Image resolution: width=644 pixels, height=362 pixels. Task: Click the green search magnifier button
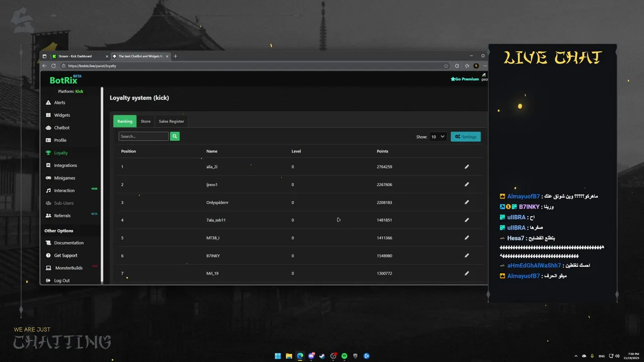[175, 136]
